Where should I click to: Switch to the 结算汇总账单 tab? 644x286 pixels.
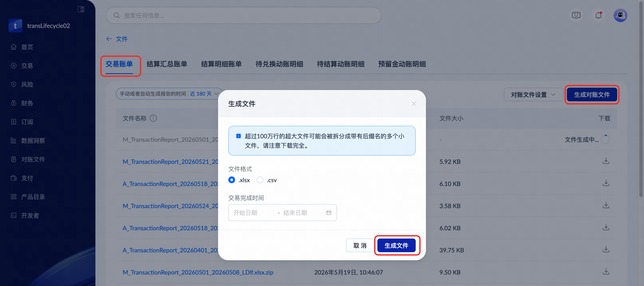(x=167, y=64)
